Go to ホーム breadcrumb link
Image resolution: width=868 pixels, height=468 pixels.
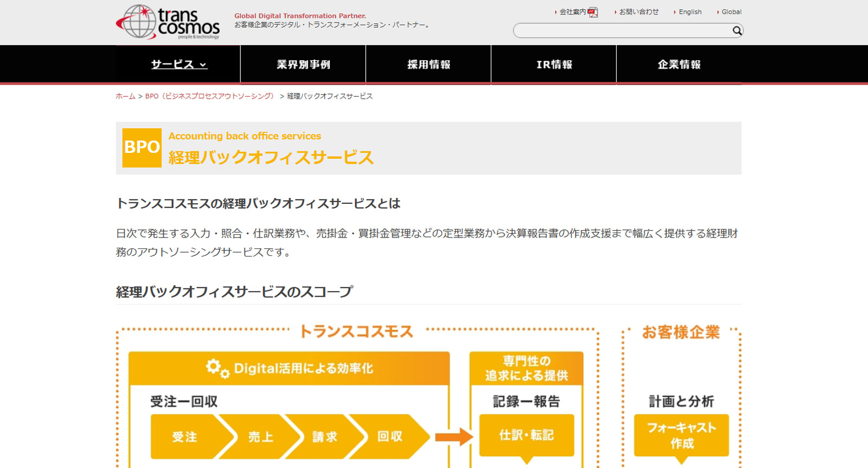click(125, 96)
